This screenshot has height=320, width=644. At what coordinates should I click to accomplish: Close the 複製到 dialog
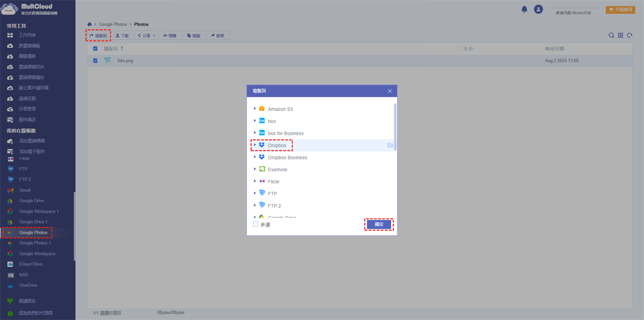(x=390, y=91)
